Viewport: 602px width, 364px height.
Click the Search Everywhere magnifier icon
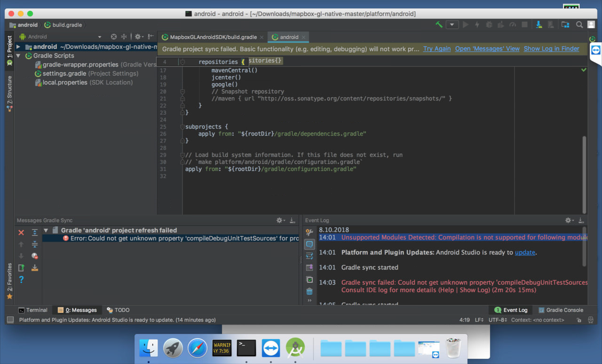580,25
